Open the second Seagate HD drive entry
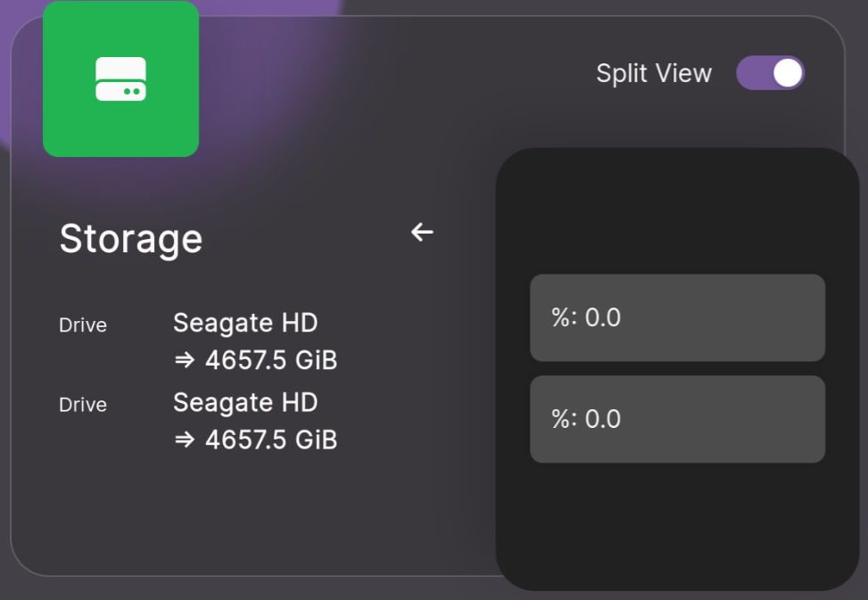868x600 pixels. [x=245, y=402]
